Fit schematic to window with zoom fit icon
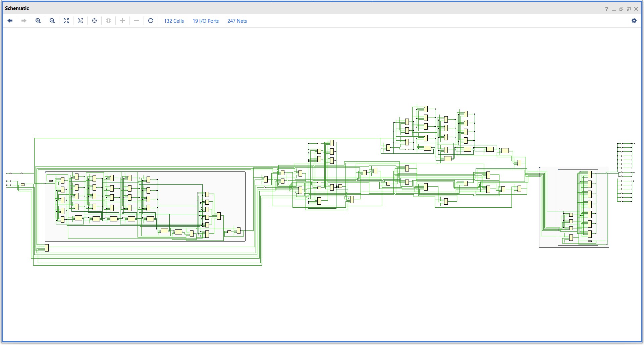The width and height of the screenshot is (644, 345). click(66, 21)
